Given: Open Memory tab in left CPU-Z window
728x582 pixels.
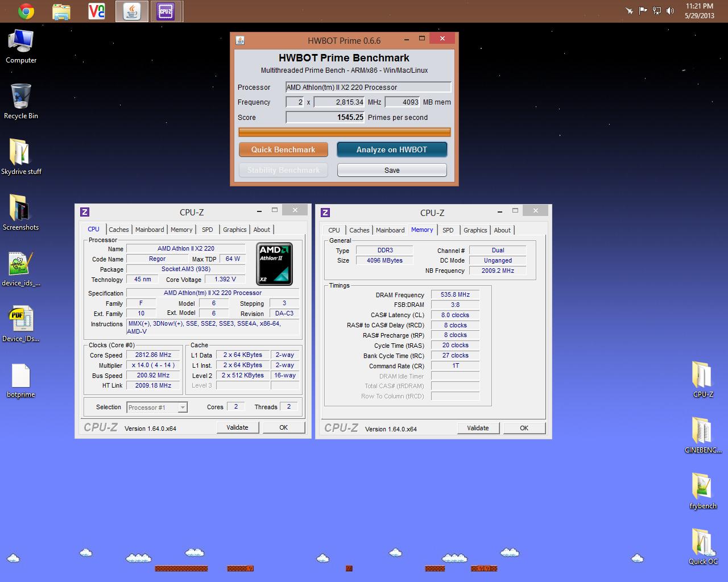Looking at the screenshot, I should 181,230.
